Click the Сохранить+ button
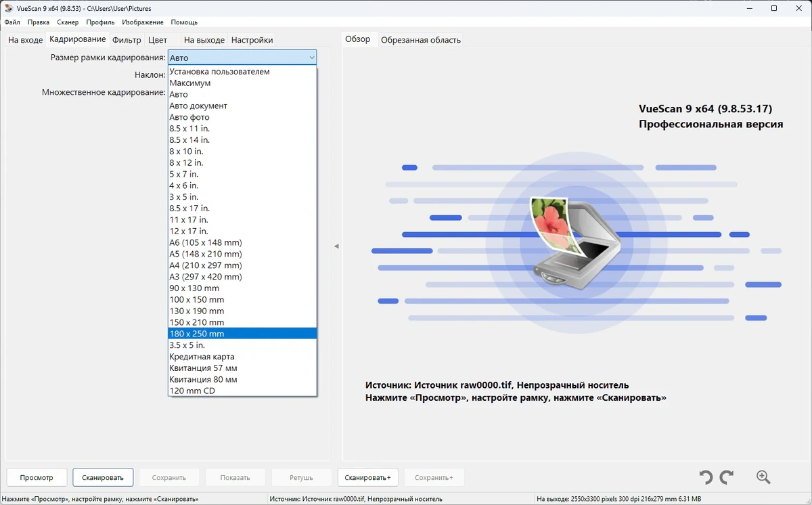812x505 pixels. [434, 477]
